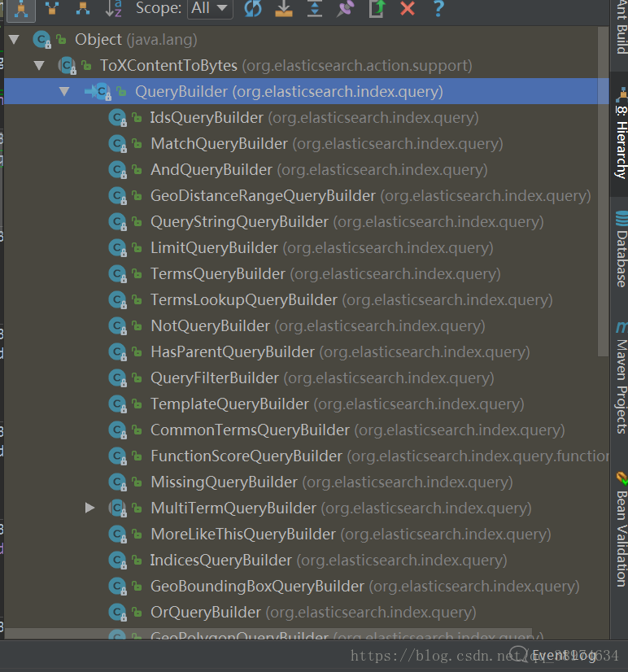Toggle autoscroll to source icon

[x=284, y=8]
